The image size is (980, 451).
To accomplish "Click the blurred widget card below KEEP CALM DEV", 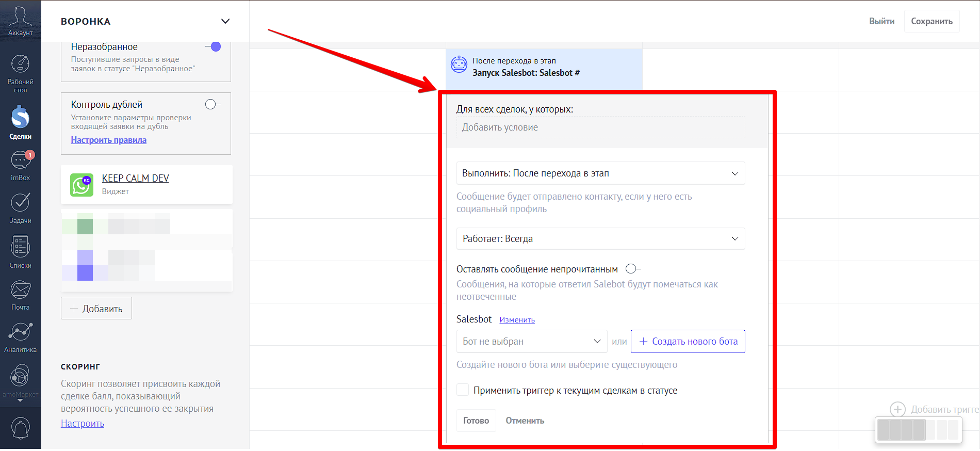I will tap(146, 250).
